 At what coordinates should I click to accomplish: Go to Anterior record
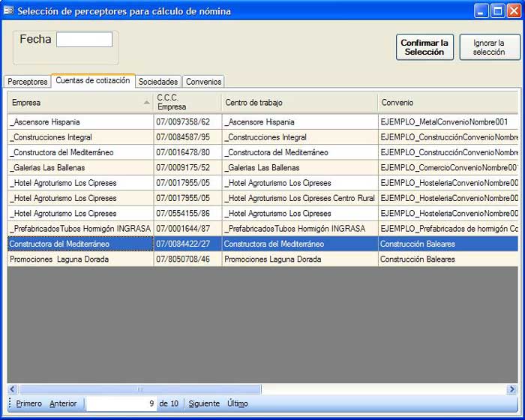[x=63, y=403]
